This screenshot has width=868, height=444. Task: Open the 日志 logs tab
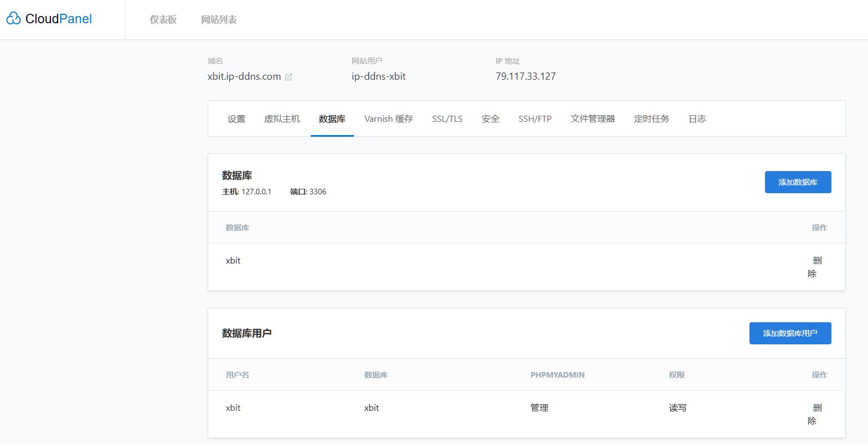[697, 118]
